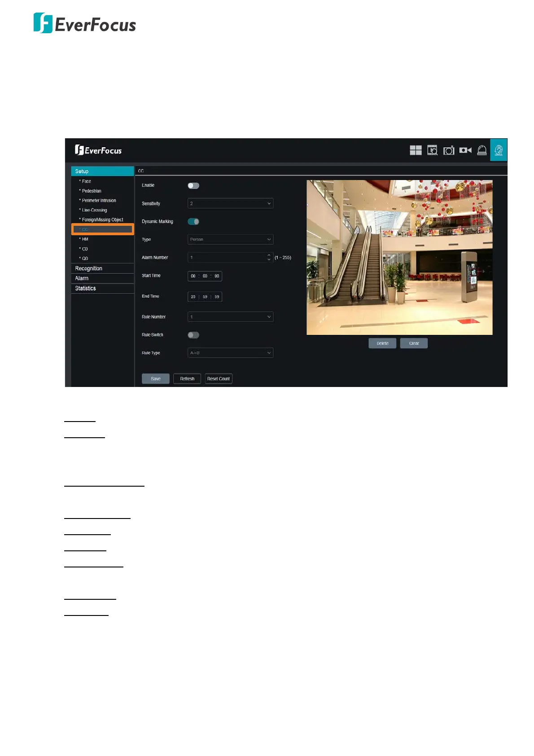Select Statistics in the sidebar
The image size is (534, 756).
click(86, 289)
